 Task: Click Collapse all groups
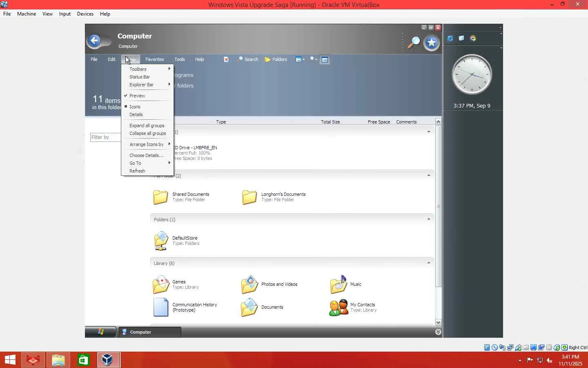(147, 133)
